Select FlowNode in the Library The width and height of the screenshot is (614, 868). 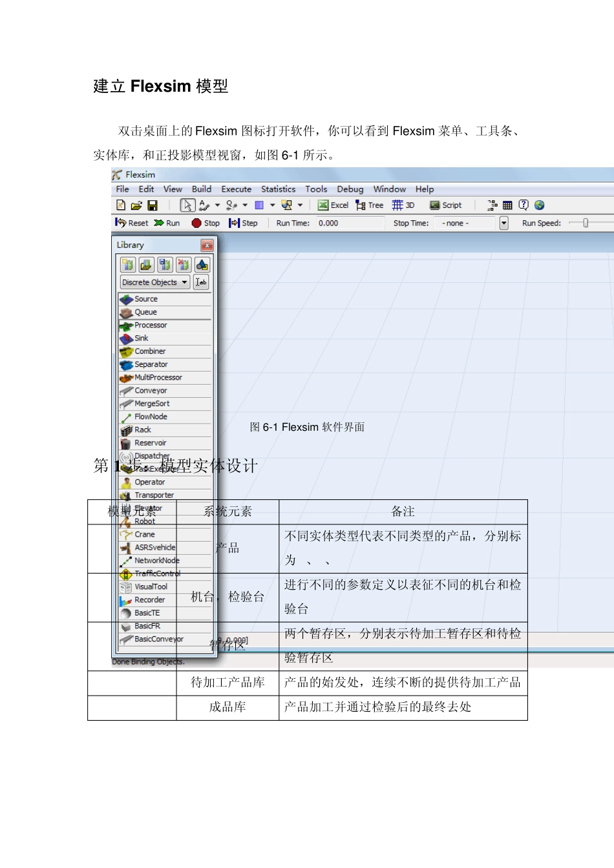[x=165, y=417]
